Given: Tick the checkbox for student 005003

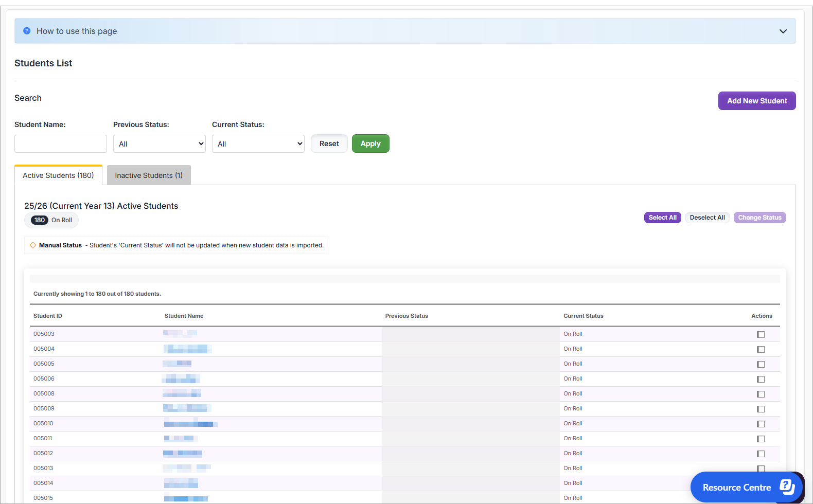Looking at the screenshot, I should 761,334.
